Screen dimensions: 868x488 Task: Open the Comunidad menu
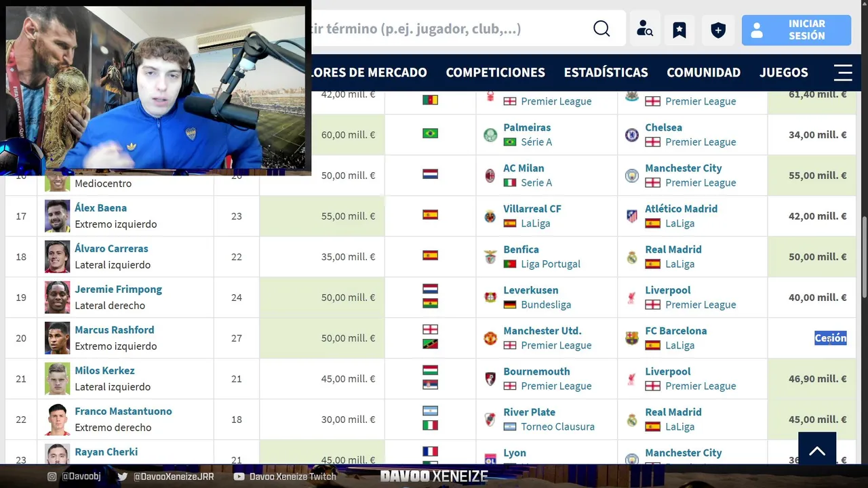tap(703, 73)
